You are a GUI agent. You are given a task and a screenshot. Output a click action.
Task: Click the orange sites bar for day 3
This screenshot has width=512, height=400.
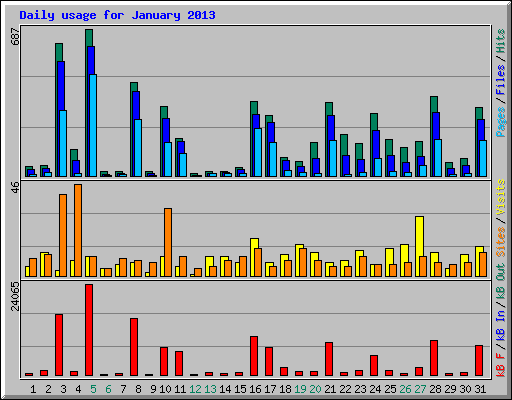click(63, 235)
